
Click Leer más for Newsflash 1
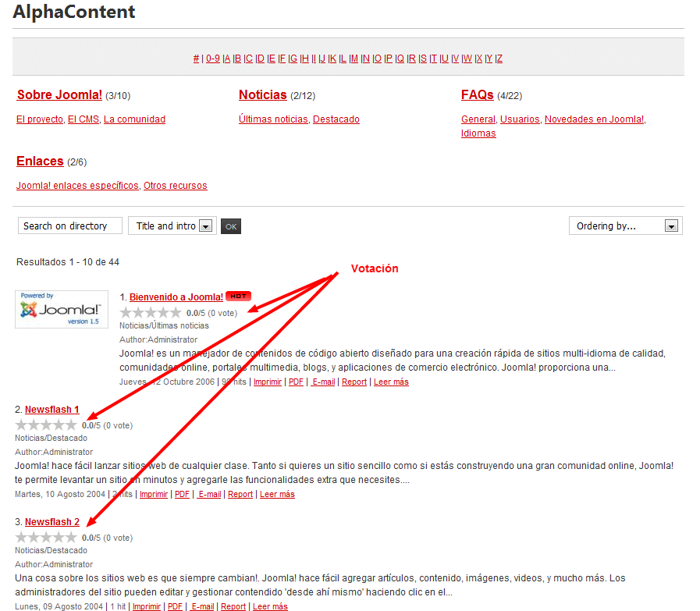coord(277,494)
